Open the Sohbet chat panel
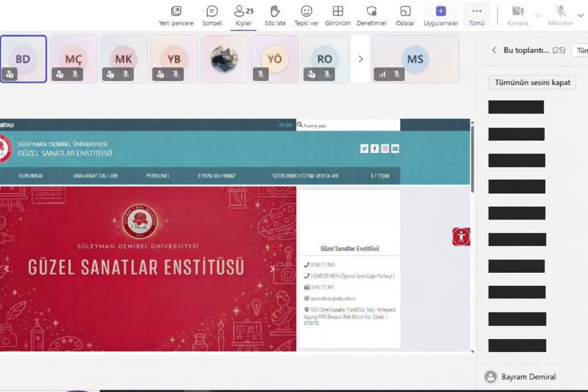The image size is (588, 392). point(212,16)
